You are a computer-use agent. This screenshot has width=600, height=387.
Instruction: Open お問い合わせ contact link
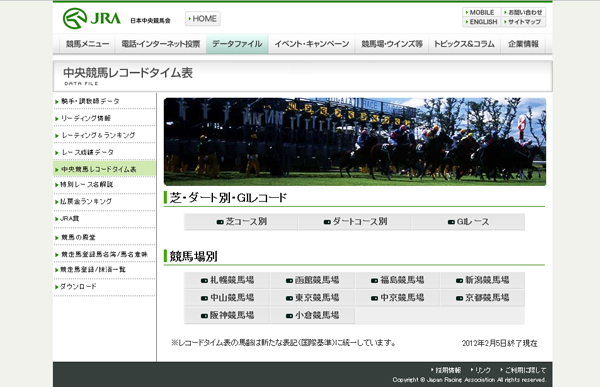pos(523,12)
